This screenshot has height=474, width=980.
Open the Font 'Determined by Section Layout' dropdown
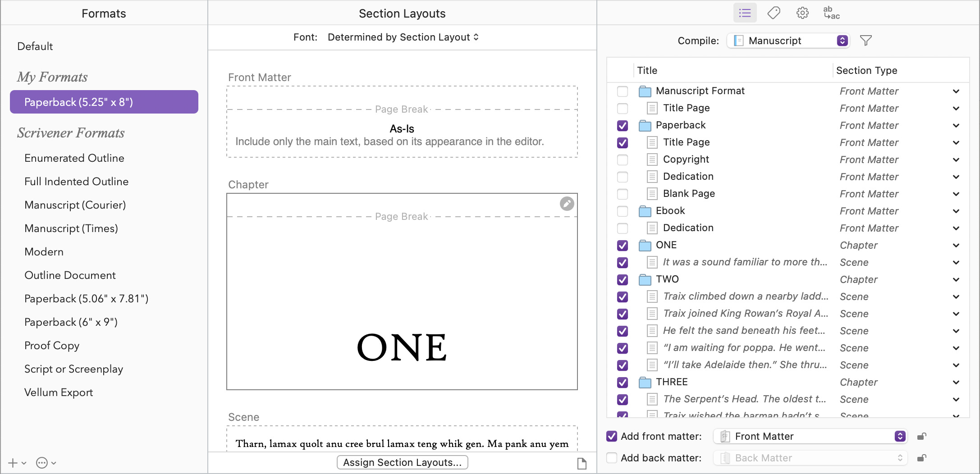coord(403,37)
